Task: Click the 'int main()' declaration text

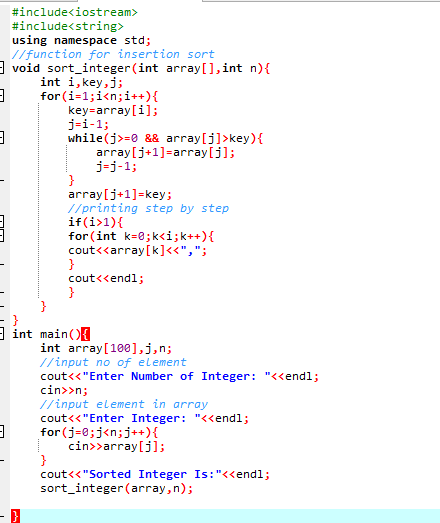Action: coord(46,335)
